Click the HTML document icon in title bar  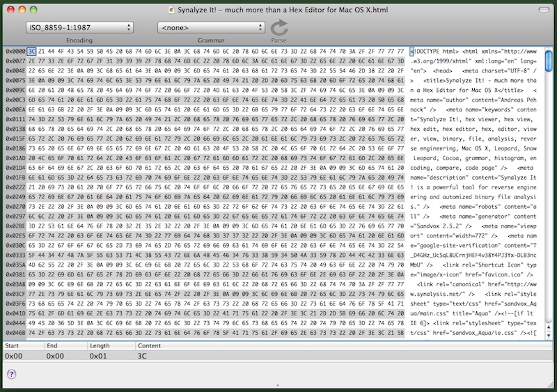(x=173, y=9)
